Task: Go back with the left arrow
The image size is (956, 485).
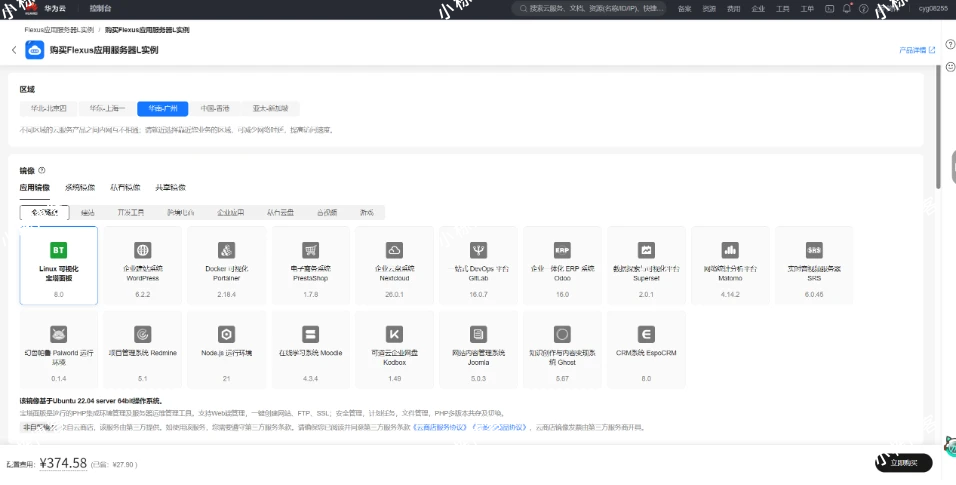Action: click(x=14, y=50)
